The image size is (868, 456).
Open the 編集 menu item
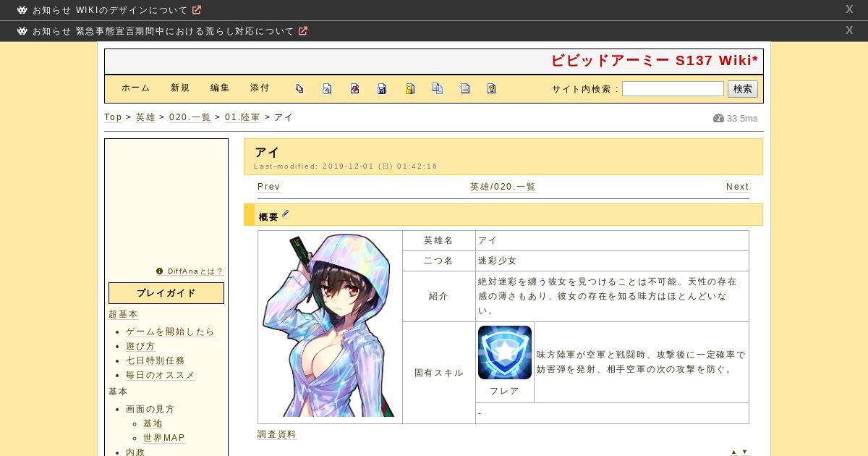[220, 88]
